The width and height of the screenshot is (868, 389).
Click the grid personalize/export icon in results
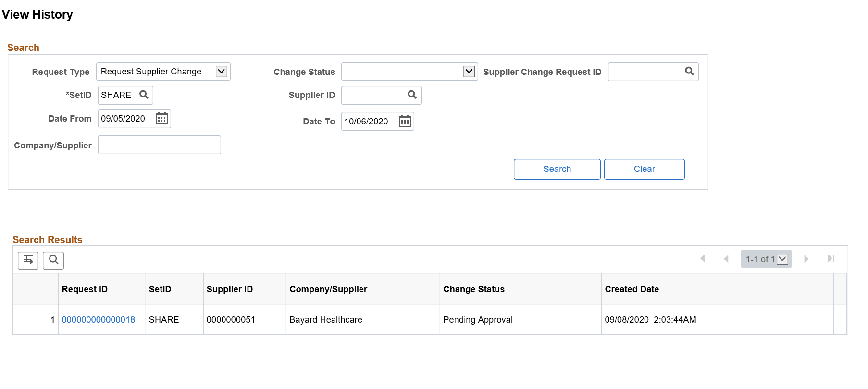(28, 260)
